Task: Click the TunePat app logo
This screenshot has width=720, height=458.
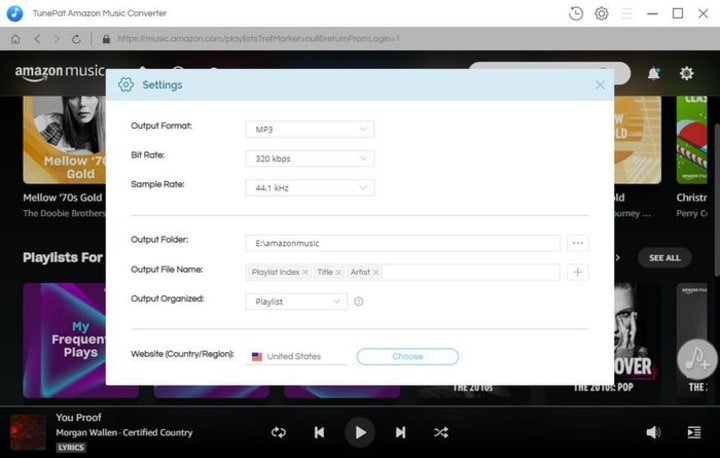Action: [x=15, y=13]
